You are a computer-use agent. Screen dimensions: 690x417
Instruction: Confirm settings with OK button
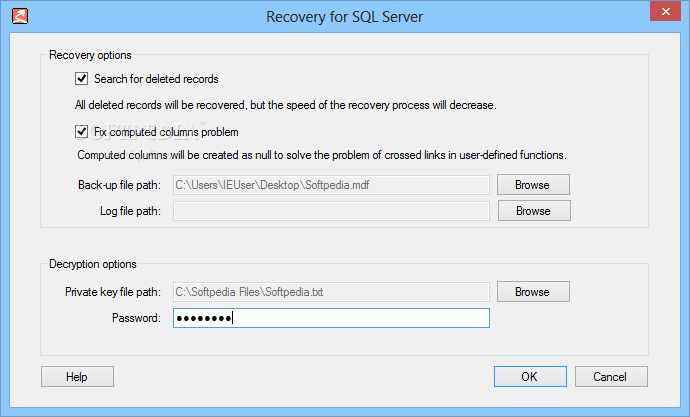pos(530,377)
